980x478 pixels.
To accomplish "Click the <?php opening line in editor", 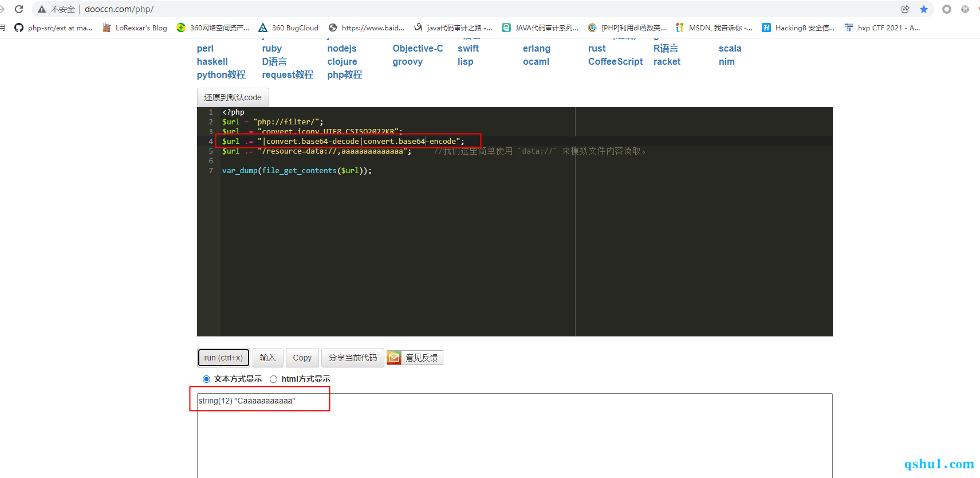I will click(x=233, y=112).
